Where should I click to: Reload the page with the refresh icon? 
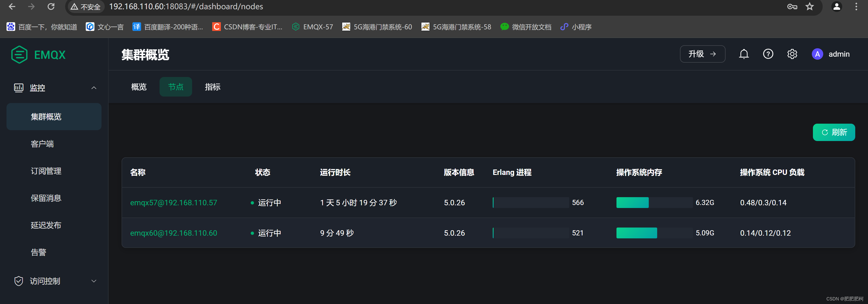click(51, 7)
